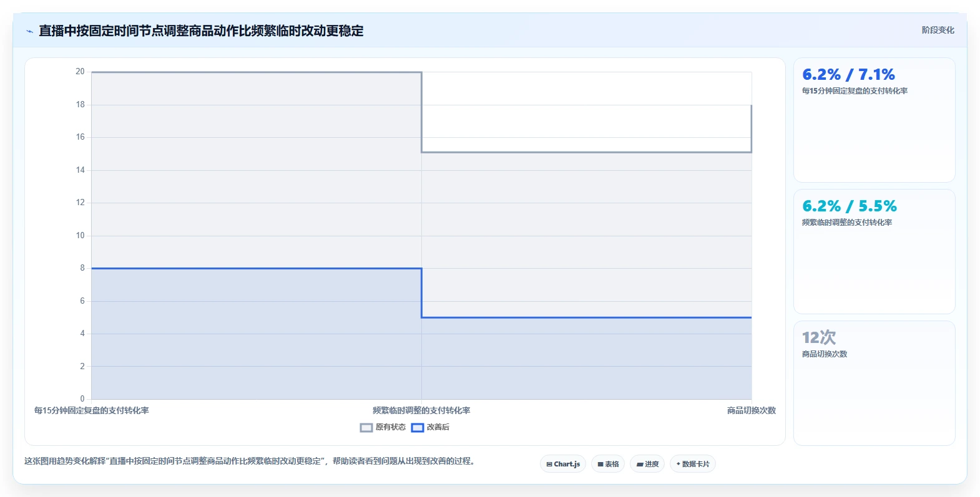This screenshot has width=980, height=497.
Task: Click the 每15分钟固定复盘的支付转化率 card caption
Action: 855,91
